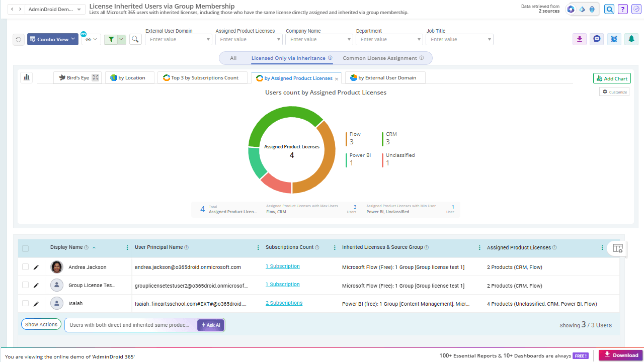Open the chat comment icon in toolbar
The image size is (644, 362).
[x=597, y=39]
